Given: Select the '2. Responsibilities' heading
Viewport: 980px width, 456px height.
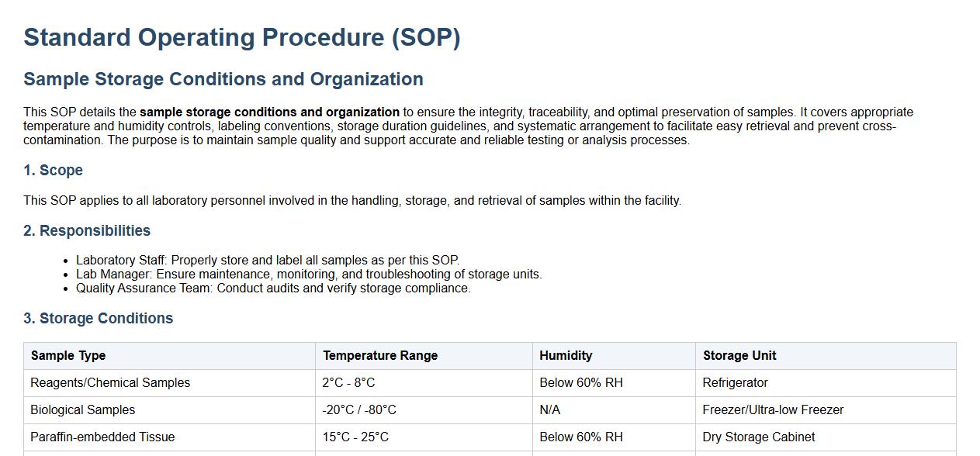Looking at the screenshot, I should click(x=87, y=230).
